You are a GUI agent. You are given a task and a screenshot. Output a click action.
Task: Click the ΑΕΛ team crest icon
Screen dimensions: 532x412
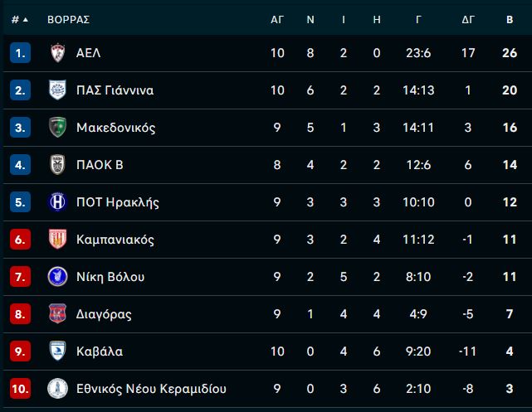click(57, 53)
